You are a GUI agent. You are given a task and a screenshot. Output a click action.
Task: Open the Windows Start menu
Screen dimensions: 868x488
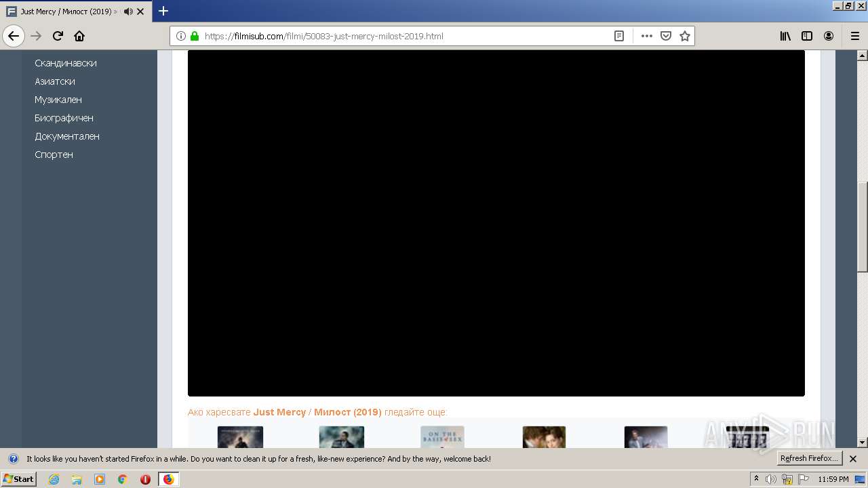pos(18,479)
